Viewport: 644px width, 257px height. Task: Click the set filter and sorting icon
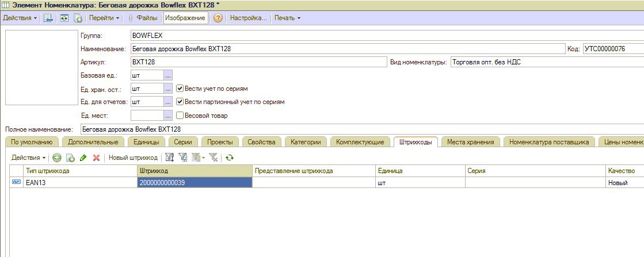point(169,158)
